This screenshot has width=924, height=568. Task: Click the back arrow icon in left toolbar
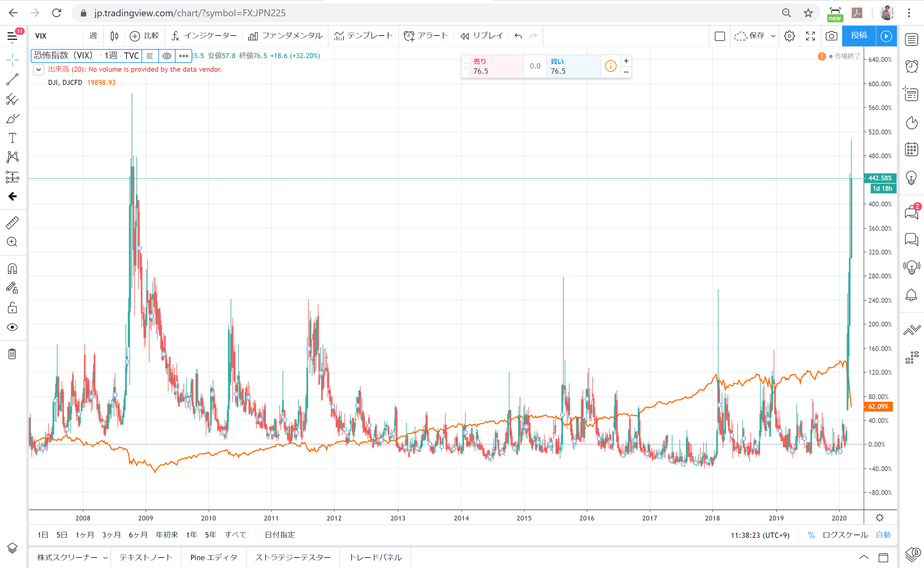(13, 197)
